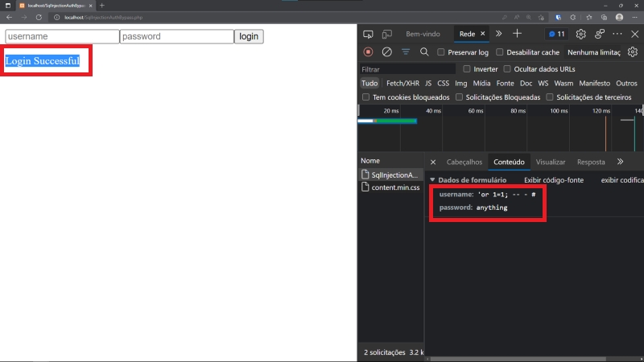644x362 pixels.
Task: Open DevTools settings gear
Action: (x=580, y=34)
